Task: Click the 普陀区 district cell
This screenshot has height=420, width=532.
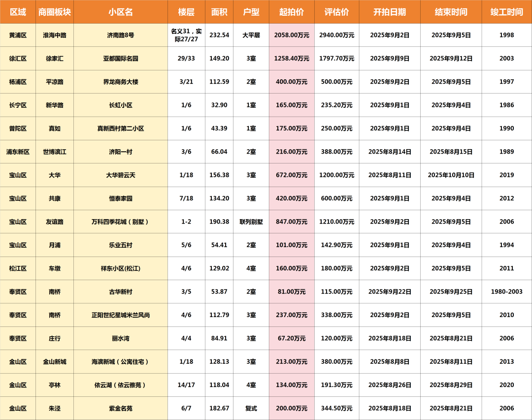Action: click(18, 129)
